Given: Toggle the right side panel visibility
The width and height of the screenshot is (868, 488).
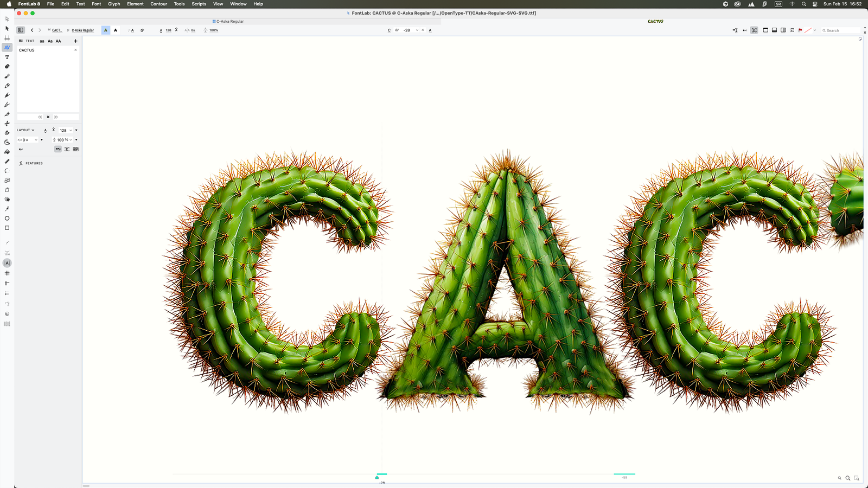Looking at the screenshot, I should (783, 30).
